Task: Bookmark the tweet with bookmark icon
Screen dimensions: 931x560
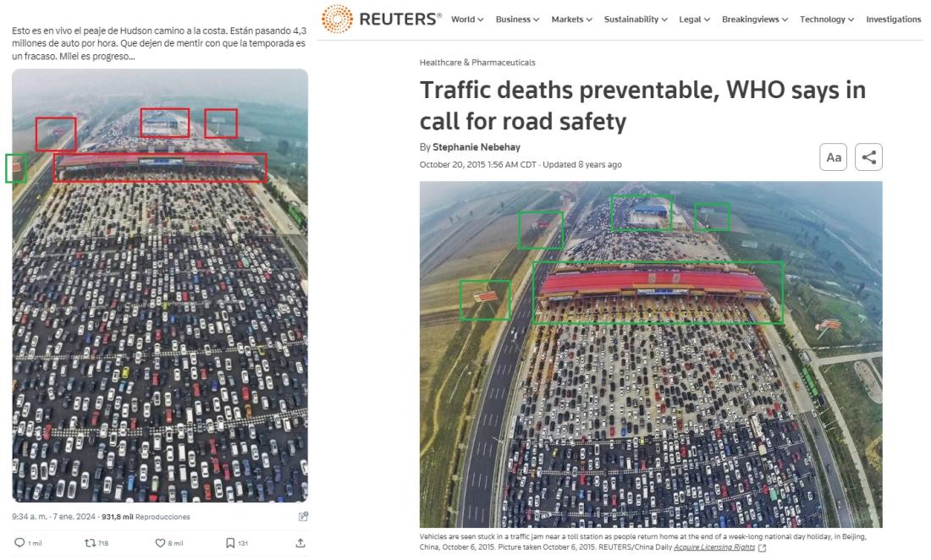Action: click(230, 543)
